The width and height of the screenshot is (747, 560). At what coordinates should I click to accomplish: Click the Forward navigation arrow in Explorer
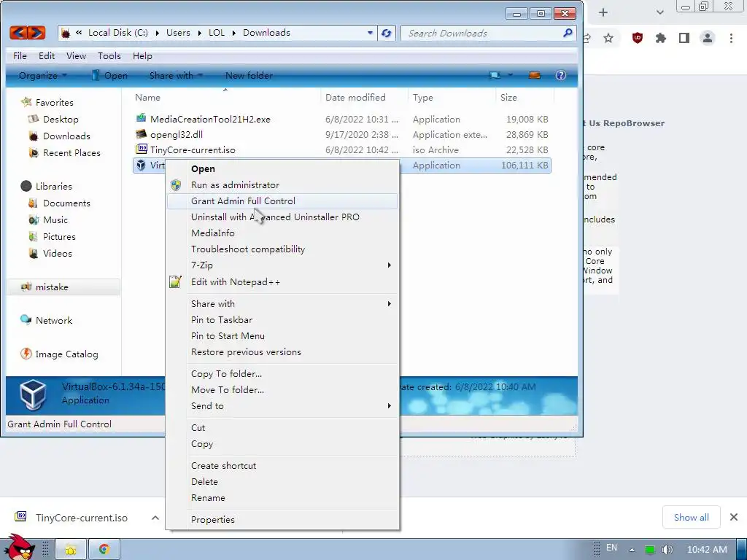tap(36, 33)
